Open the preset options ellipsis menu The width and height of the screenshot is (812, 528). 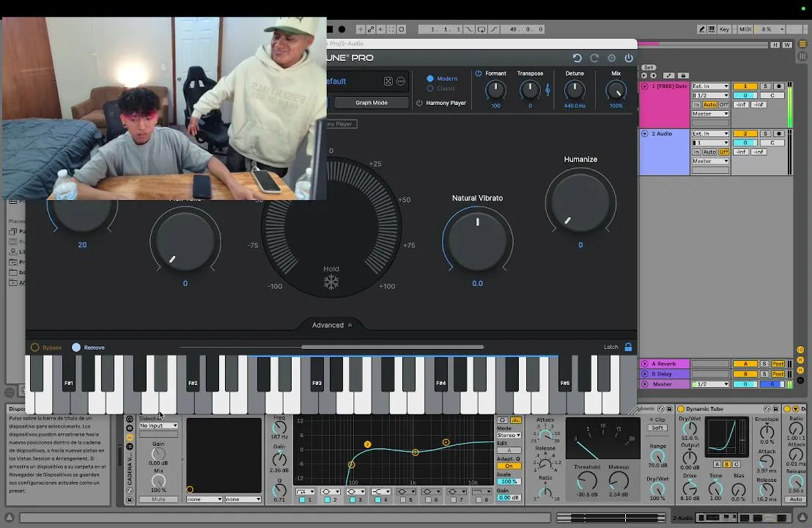(x=401, y=81)
